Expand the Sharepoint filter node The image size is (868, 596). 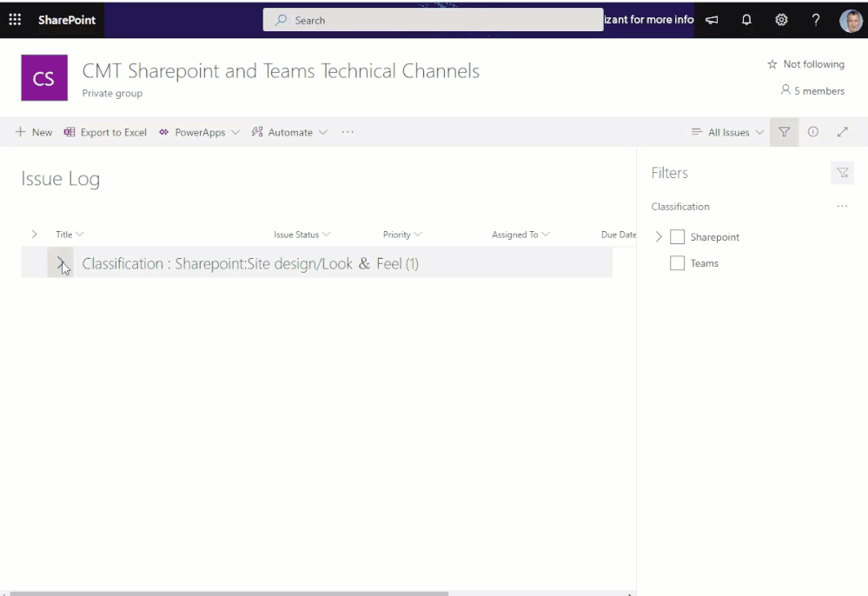pyautogui.click(x=659, y=237)
